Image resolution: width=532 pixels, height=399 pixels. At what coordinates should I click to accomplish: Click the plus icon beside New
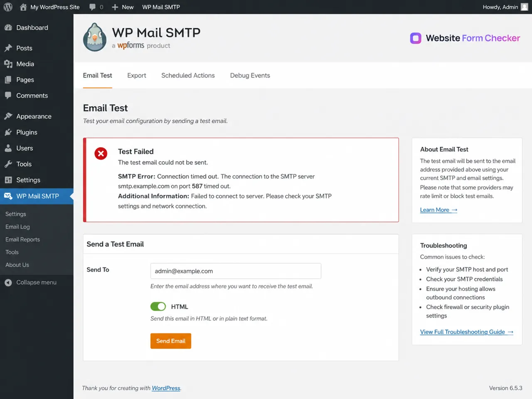tap(115, 7)
